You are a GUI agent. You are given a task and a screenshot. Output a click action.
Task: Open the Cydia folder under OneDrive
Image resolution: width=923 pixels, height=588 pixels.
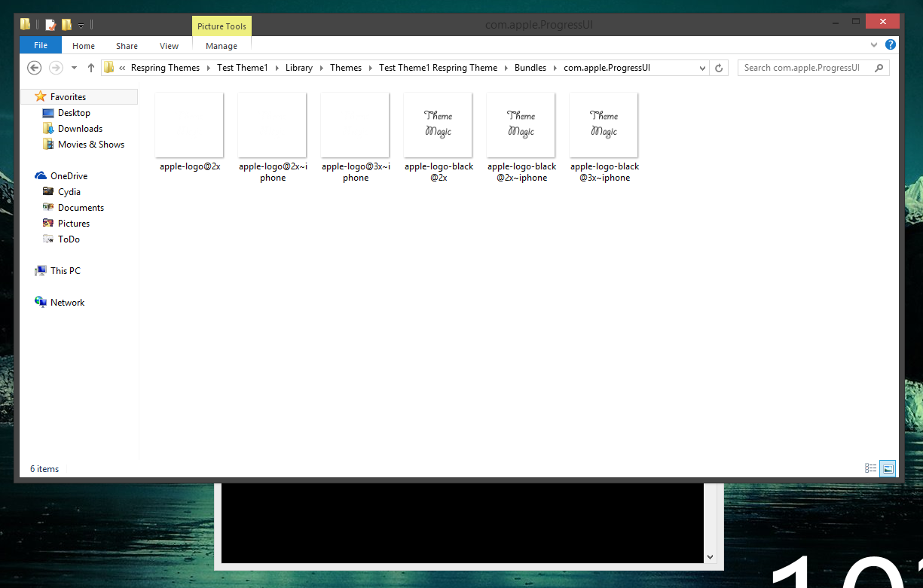point(69,192)
